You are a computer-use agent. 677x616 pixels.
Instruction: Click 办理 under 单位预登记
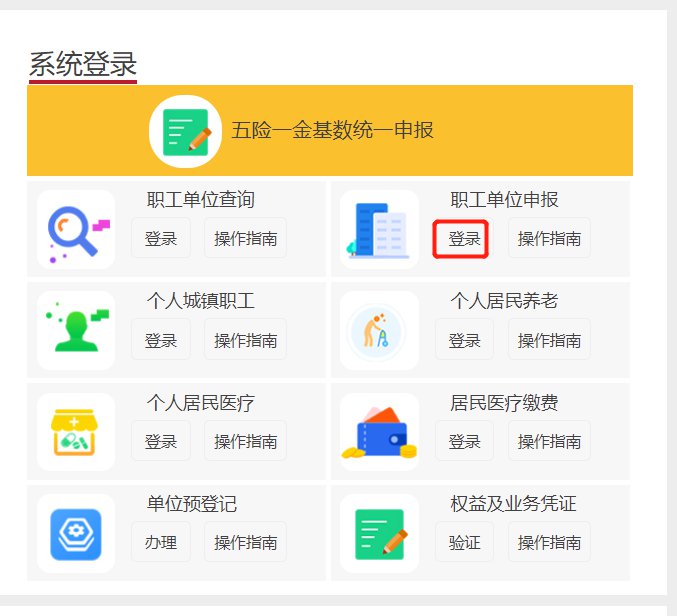pyautogui.click(x=161, y=542)
